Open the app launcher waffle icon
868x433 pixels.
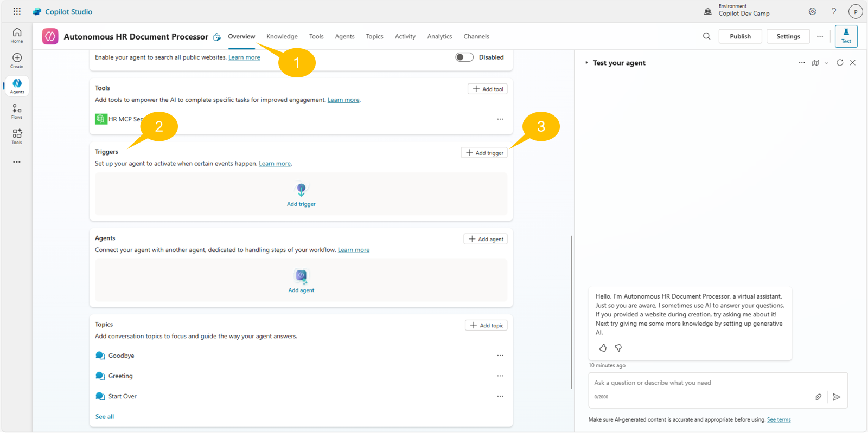coord(17,11)
